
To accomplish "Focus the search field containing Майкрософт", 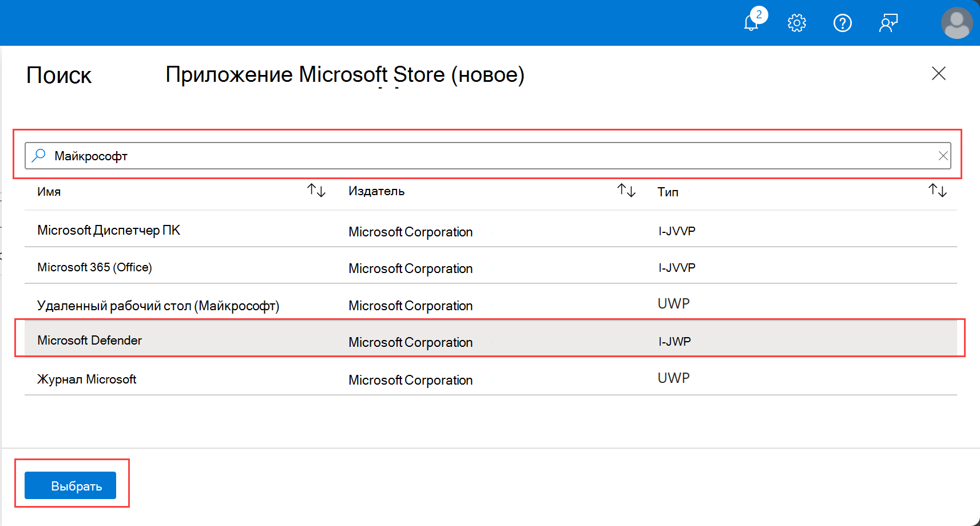I will [x=487, y=156].
